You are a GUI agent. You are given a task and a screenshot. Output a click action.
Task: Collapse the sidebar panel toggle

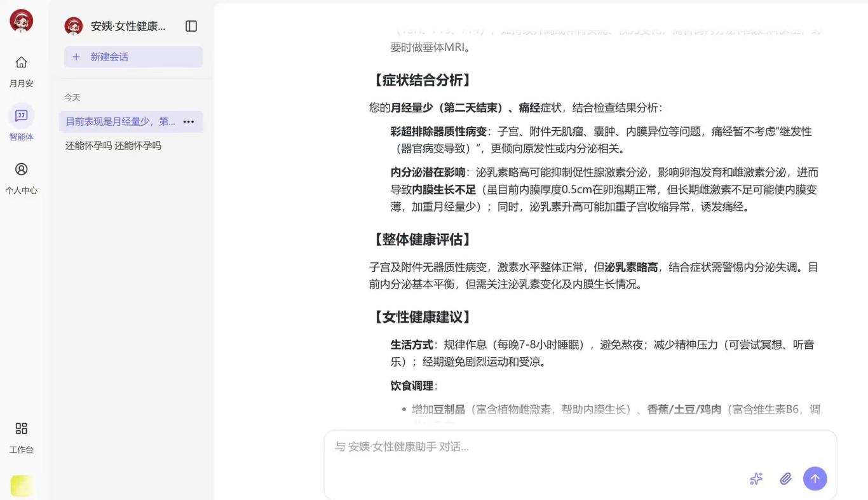191,26
